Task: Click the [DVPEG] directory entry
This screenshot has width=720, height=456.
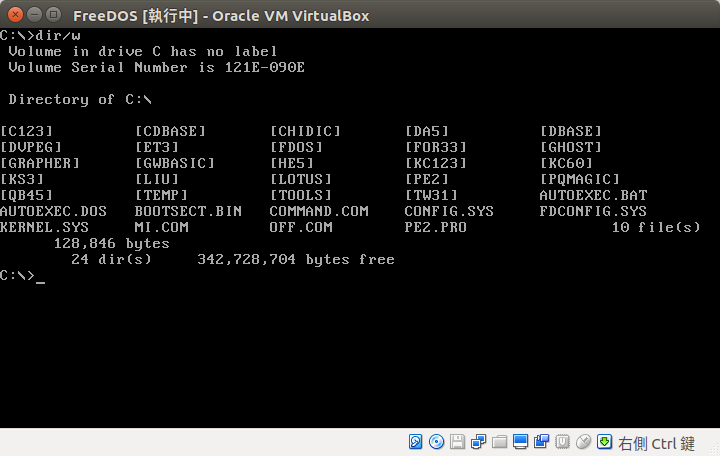Action: pyautogui.click(x=31, y=147)
